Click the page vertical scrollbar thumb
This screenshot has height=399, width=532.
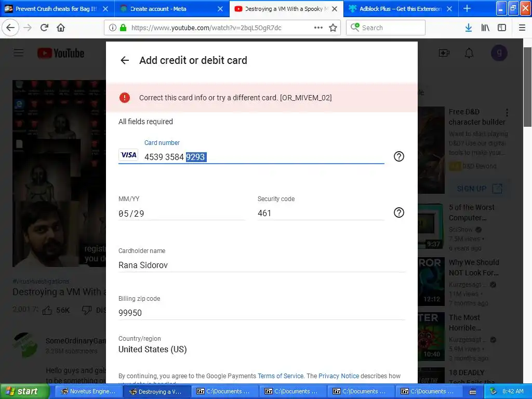527,87
